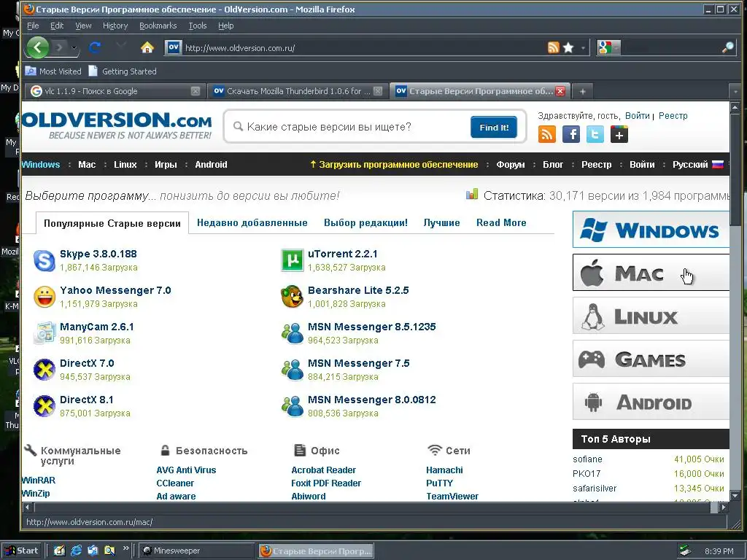Launch Internet Explorer from quick launch
The height and width of the screenshot is (560, 747).
point(76,551)
